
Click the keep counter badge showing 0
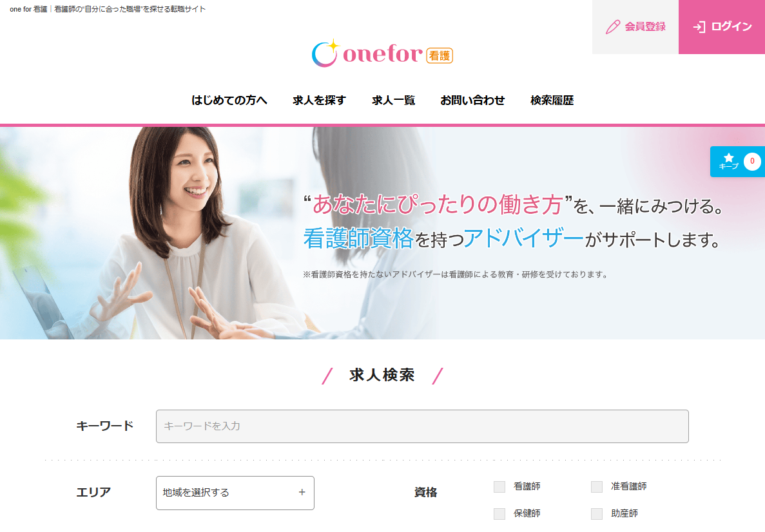point(752,161)
